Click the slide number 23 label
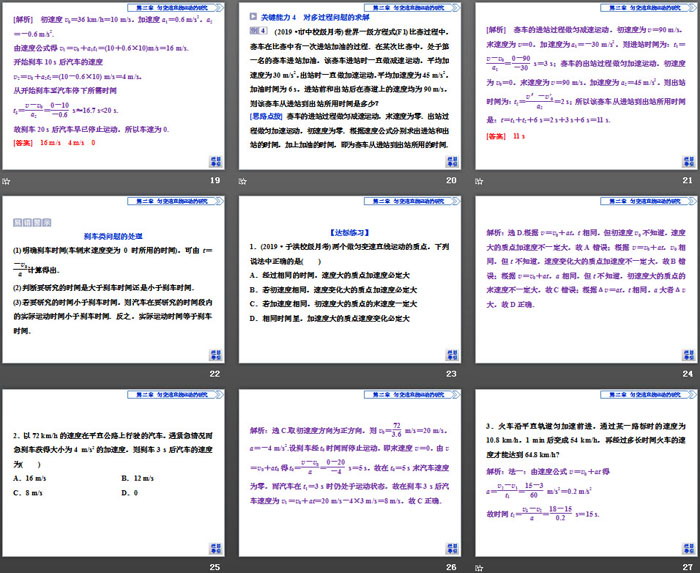 click(451, 374)
